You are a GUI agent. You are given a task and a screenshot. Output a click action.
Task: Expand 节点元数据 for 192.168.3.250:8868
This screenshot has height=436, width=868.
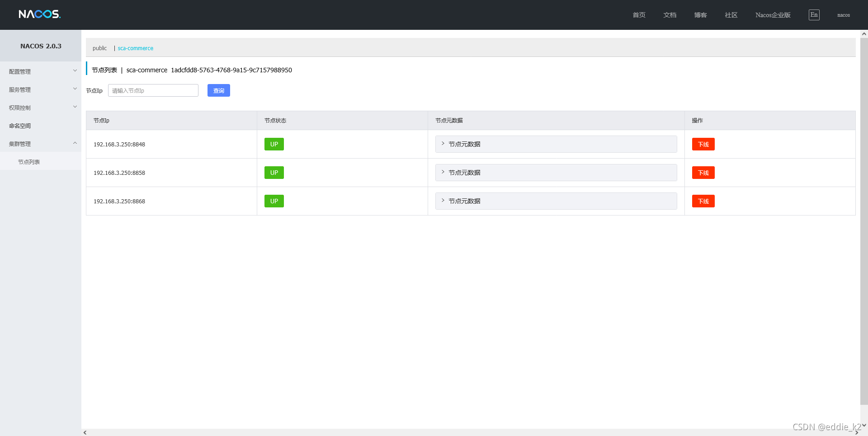coord(556,201)
